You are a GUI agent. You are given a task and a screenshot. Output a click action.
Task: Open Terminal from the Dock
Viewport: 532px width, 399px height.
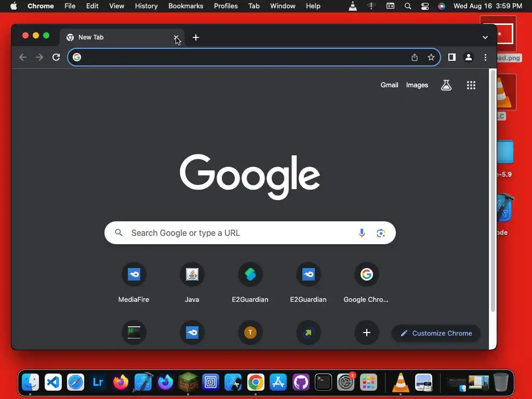(x=323, y=382)
